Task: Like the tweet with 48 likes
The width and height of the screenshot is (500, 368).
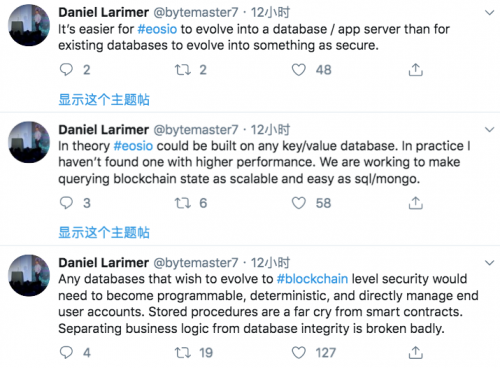Action: click(x=299, y=70)
